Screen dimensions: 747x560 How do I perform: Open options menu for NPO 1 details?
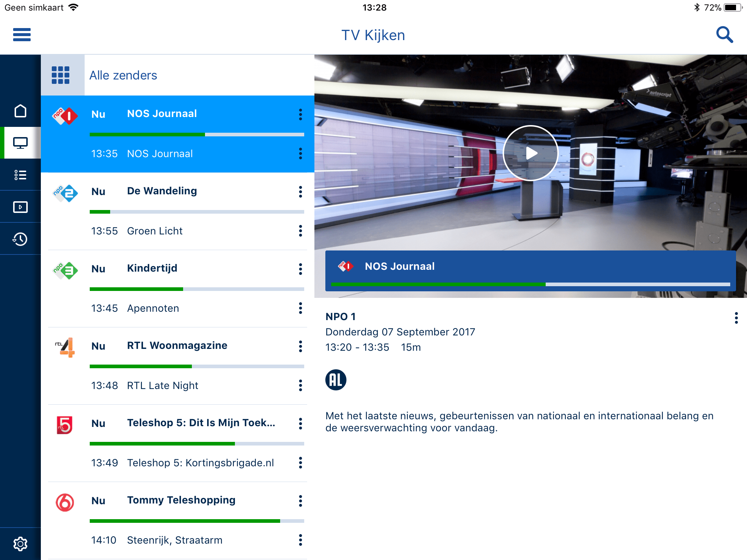tap(736, 318)
